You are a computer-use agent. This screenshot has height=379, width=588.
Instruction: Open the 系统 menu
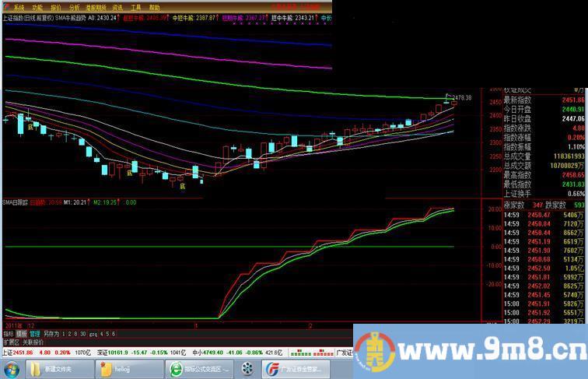[19, 7]
